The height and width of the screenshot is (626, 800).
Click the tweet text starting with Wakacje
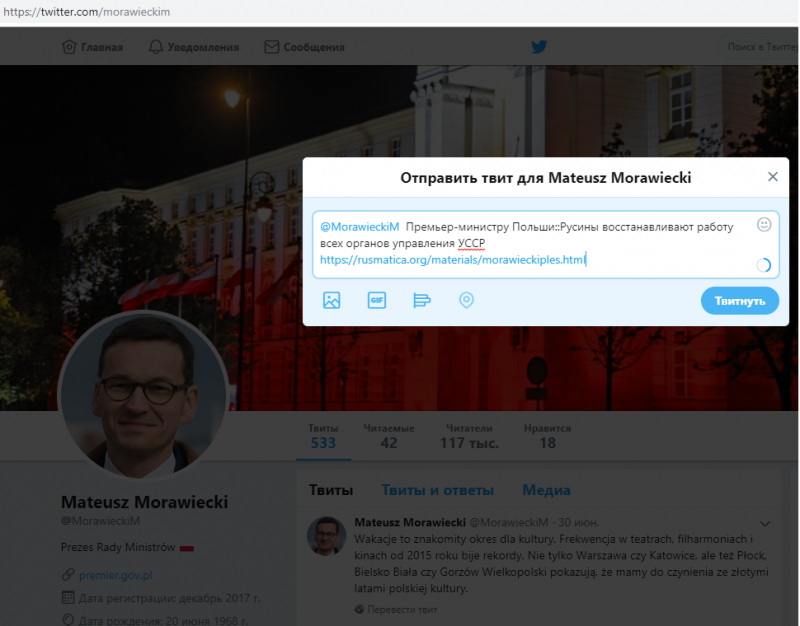pos(561,564)
